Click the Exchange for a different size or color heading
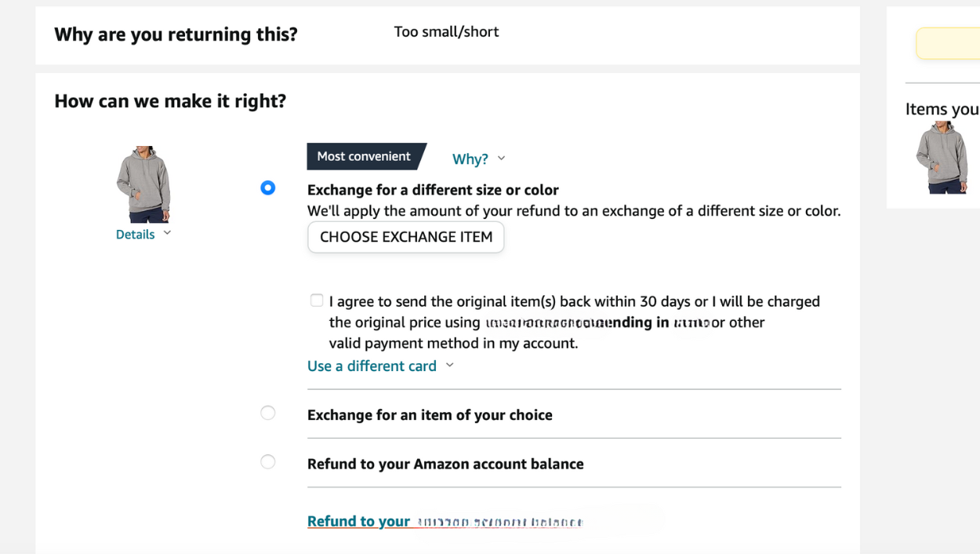This screenshot has width=980, height=554. click(x=433, y=190)
